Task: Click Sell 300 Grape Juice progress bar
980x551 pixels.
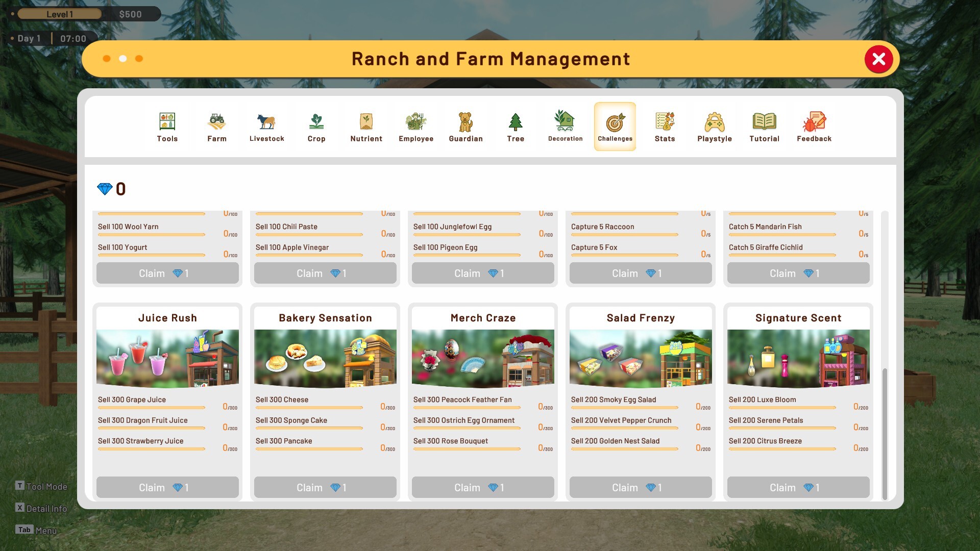Action: (152, 408)
